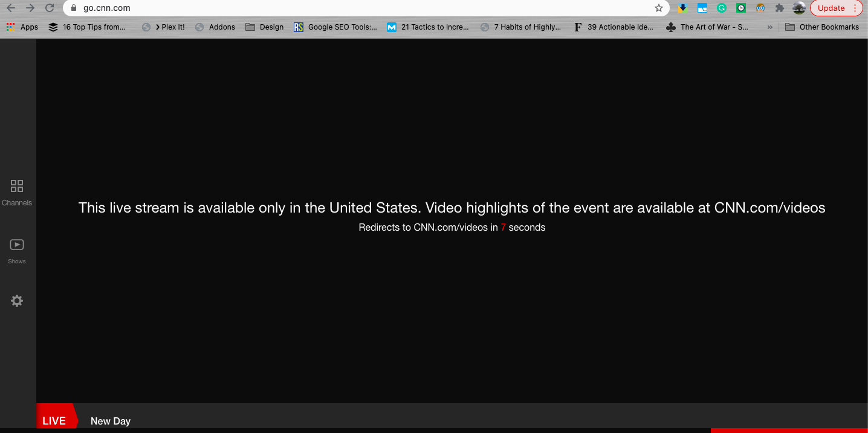Click the Update button in Chrome
This screenshot has width=868, height=433.
836,8
